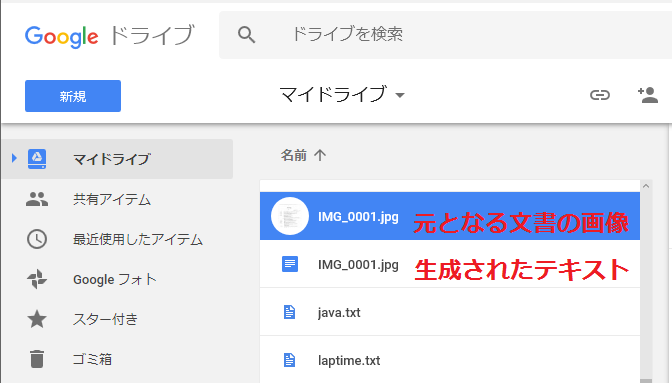Click the file icon of laptime.txt

(x=290, y=360)
